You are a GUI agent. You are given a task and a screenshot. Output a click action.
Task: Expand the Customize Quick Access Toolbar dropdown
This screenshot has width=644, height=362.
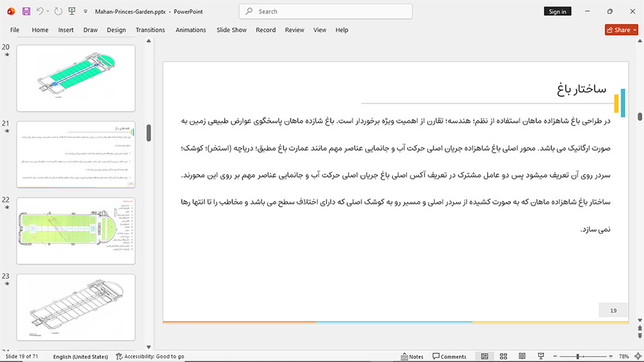click(x=86, y=12)
